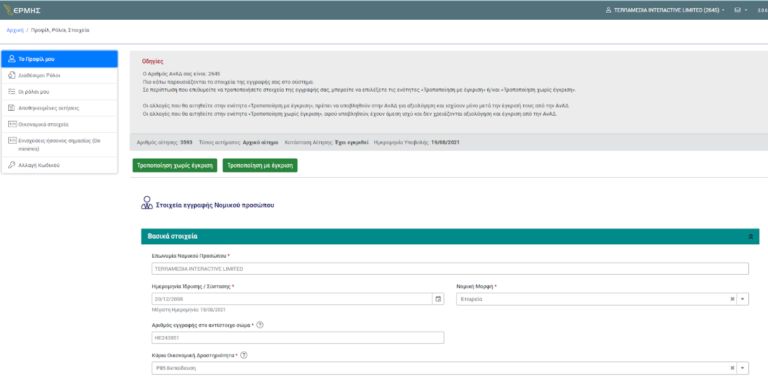
Task: Expand the Νομική Μορφή dropdown arrow
Action: (743, 299)
